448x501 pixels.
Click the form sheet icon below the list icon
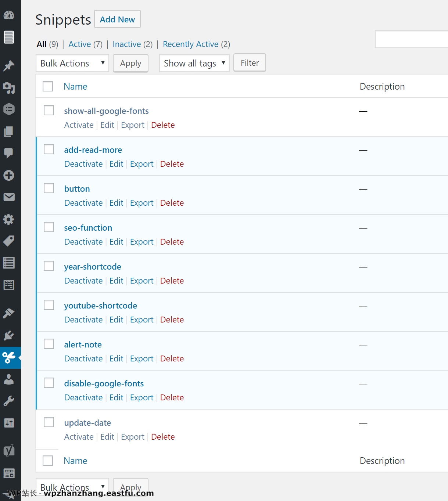[x=9, y=285]
